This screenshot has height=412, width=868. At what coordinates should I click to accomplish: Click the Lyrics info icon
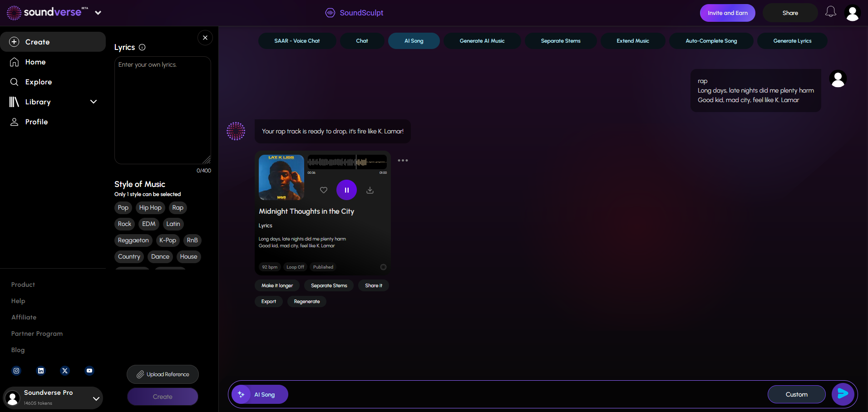tap(142, 47)
